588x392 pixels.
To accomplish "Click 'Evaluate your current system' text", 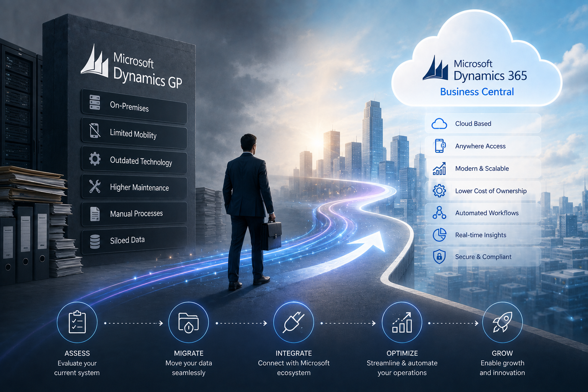I will point(77,368).
